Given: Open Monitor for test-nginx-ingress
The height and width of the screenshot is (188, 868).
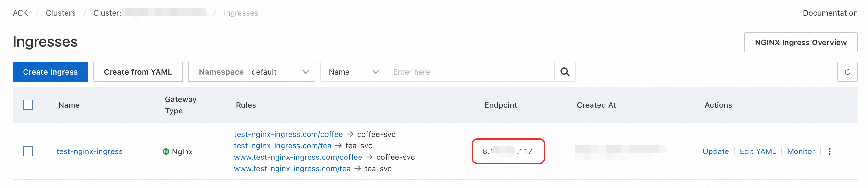Looking at the screenshot, I should [x=801, y=151].
